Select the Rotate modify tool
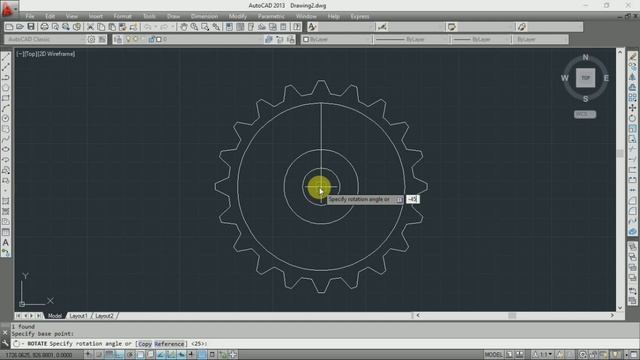640x360 pixels. click(632, 118)
